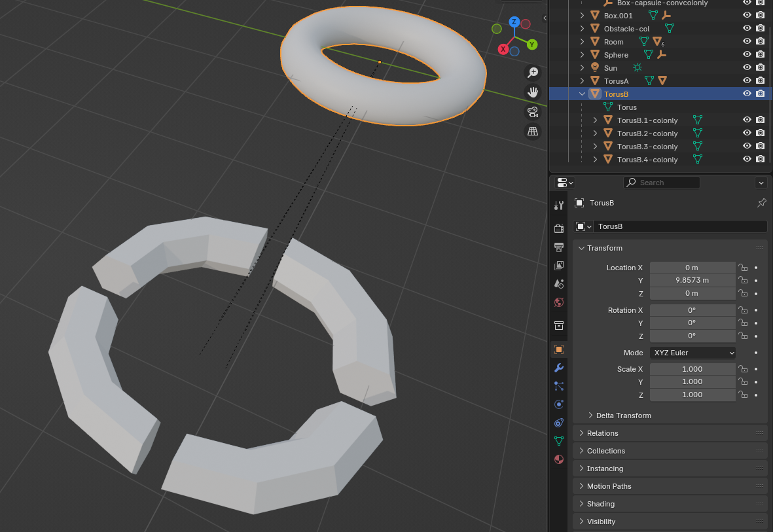Click the viewport zoom magnifier icon
Screen dimensions: 773x532
(x=533, y=72)
